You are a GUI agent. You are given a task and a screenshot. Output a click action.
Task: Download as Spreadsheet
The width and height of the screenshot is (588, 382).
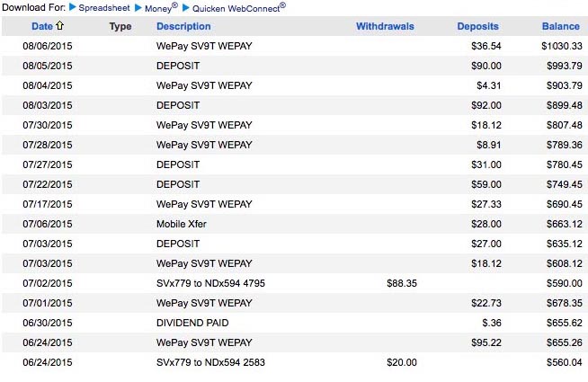click(x=104, y=8)
